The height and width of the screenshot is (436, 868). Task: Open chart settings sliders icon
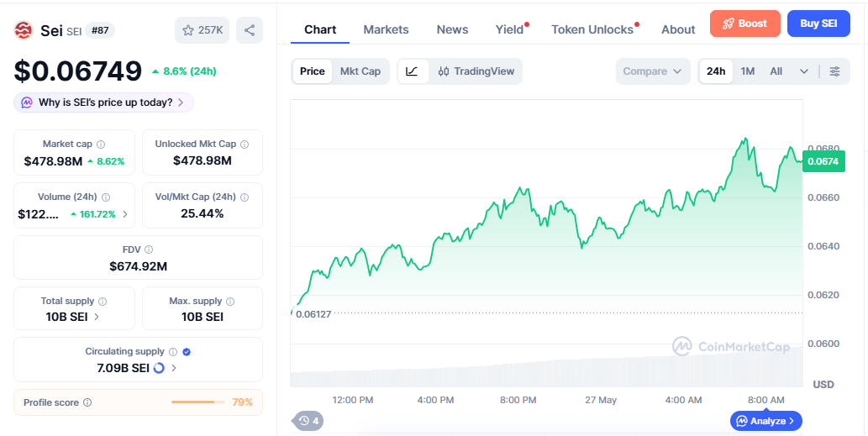coord(834,71)
